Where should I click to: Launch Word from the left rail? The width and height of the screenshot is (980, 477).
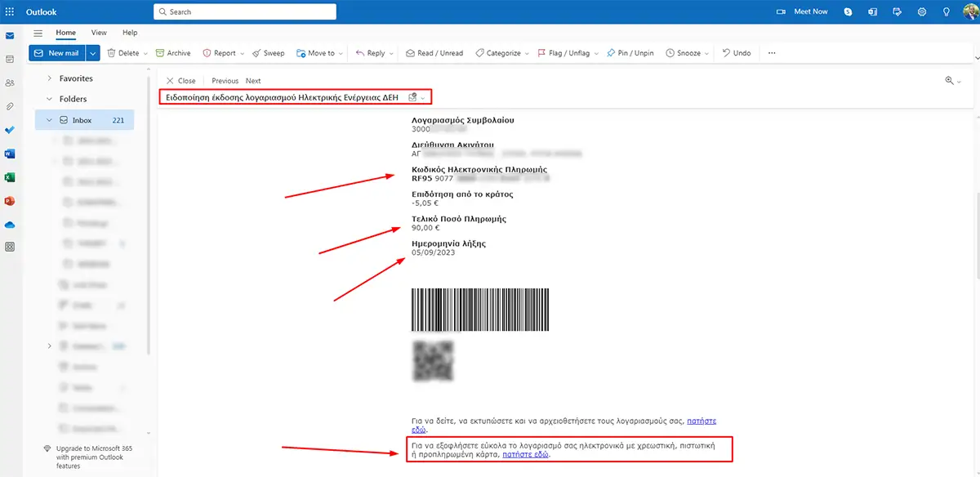10,154
